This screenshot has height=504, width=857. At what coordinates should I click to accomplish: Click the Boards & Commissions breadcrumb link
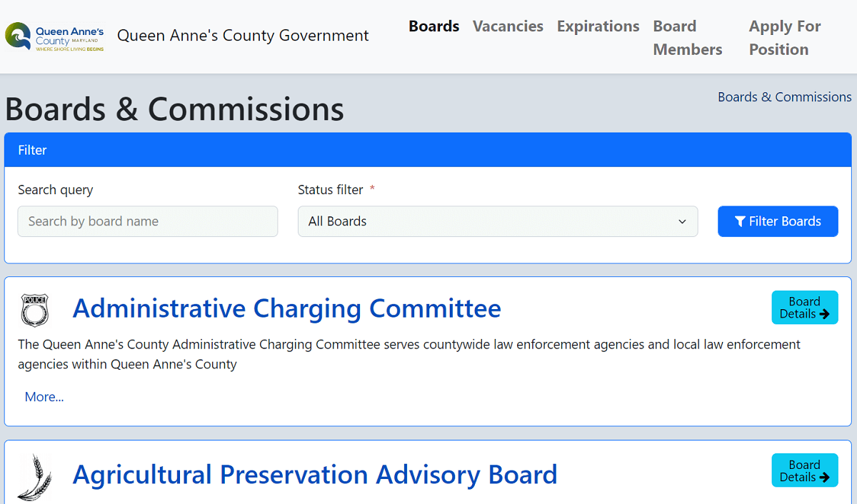coord(784,96)
